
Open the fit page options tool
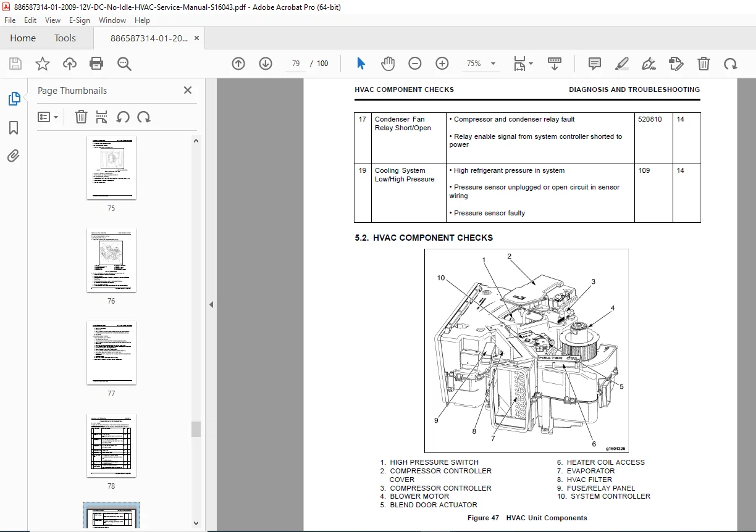coord(523,64)
